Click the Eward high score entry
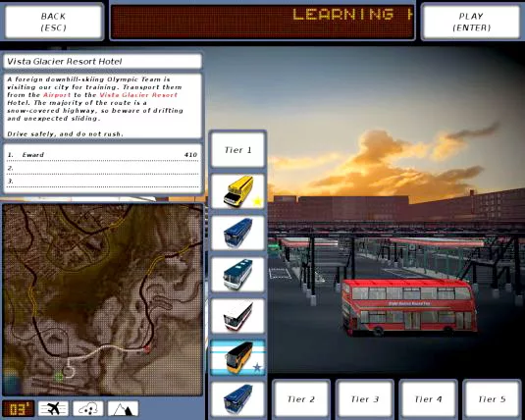The image size is (525, 420). pyautogui.click(x=102, y=155)
